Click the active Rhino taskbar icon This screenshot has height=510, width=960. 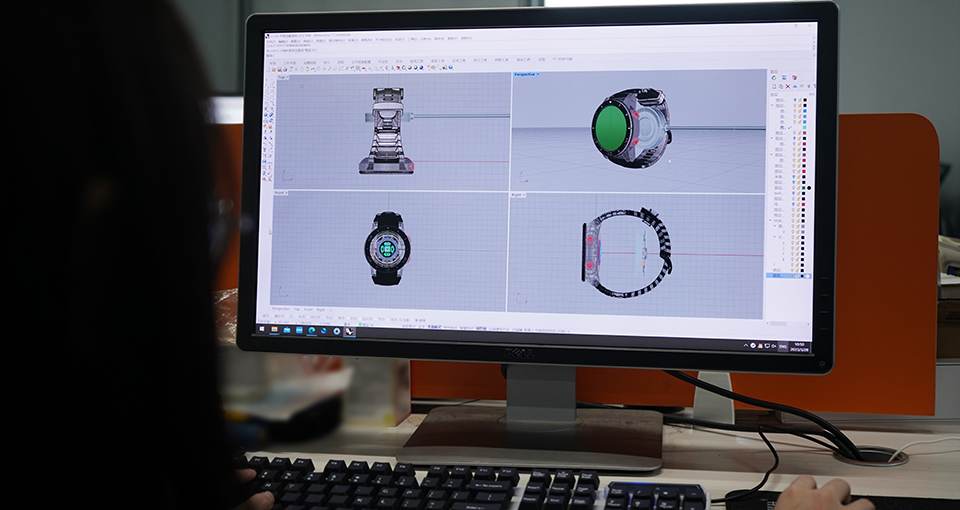(x=350, y=331)
